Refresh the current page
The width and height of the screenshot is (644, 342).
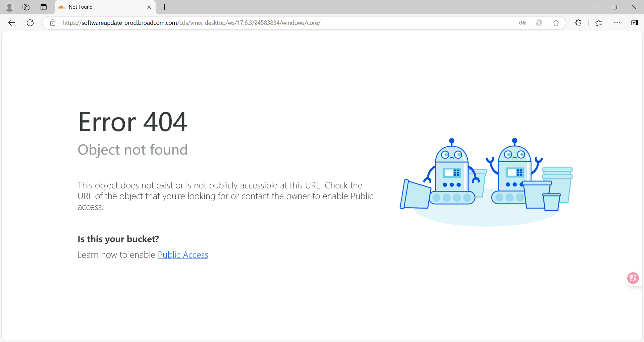tap(30, 23)
